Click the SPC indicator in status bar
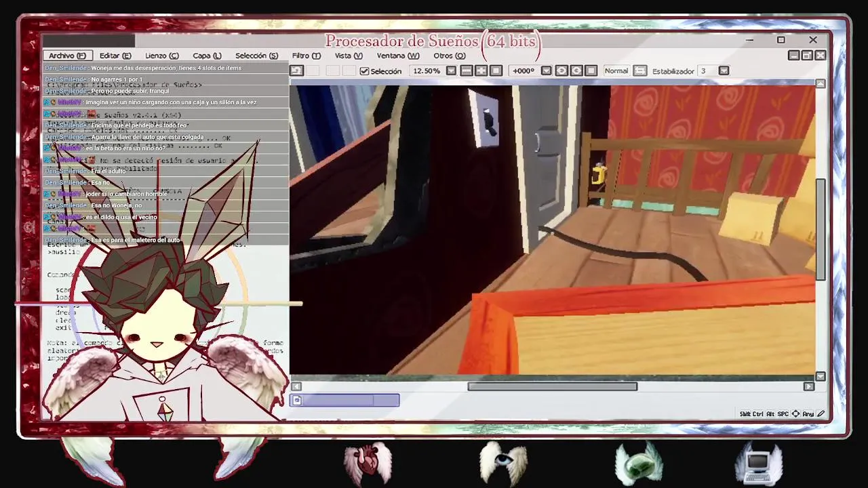 pos(783,414)
